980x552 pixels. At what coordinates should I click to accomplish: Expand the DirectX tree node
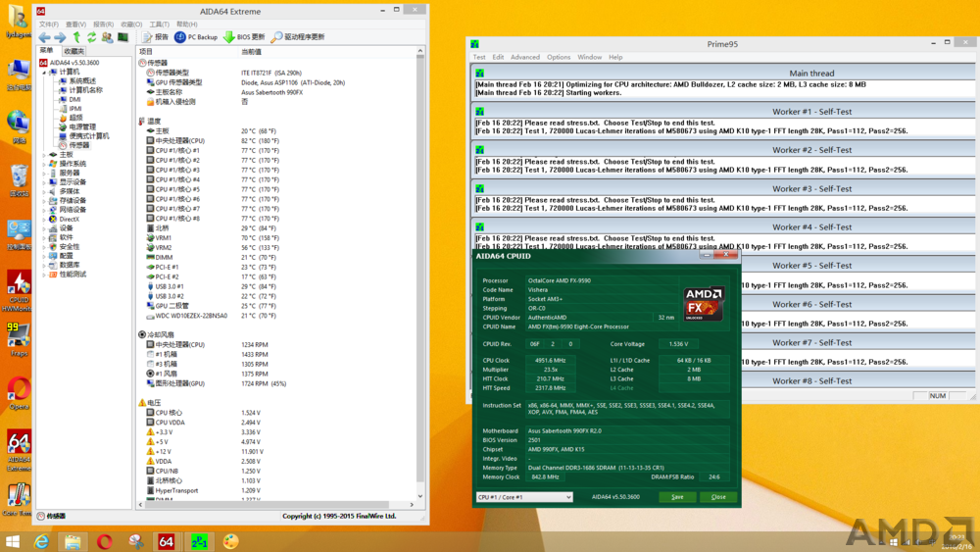click(44, 219)
